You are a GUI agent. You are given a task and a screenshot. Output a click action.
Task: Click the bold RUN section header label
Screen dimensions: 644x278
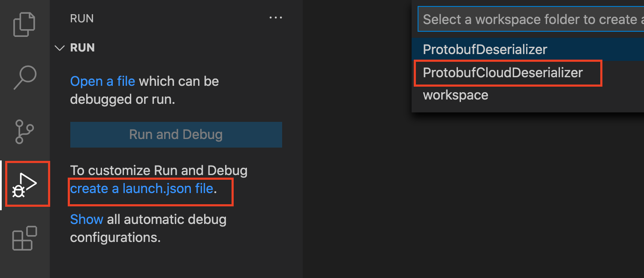pos(82,48)
